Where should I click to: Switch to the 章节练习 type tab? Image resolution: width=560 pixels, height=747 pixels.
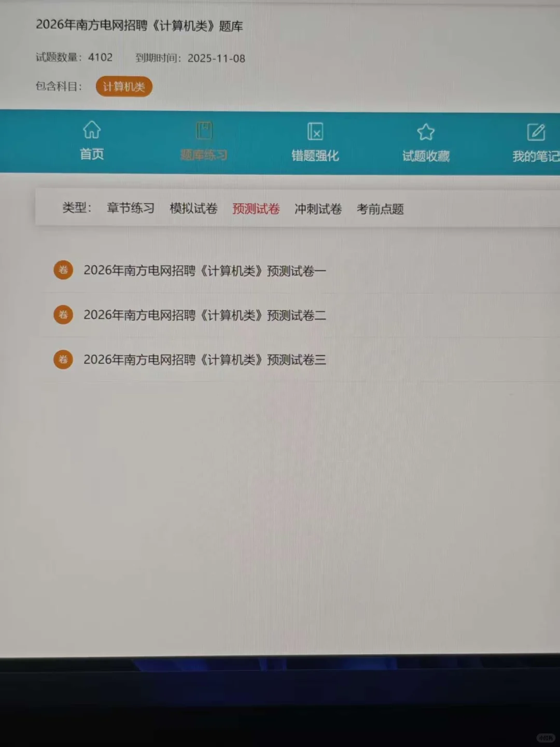coord(131,208)
